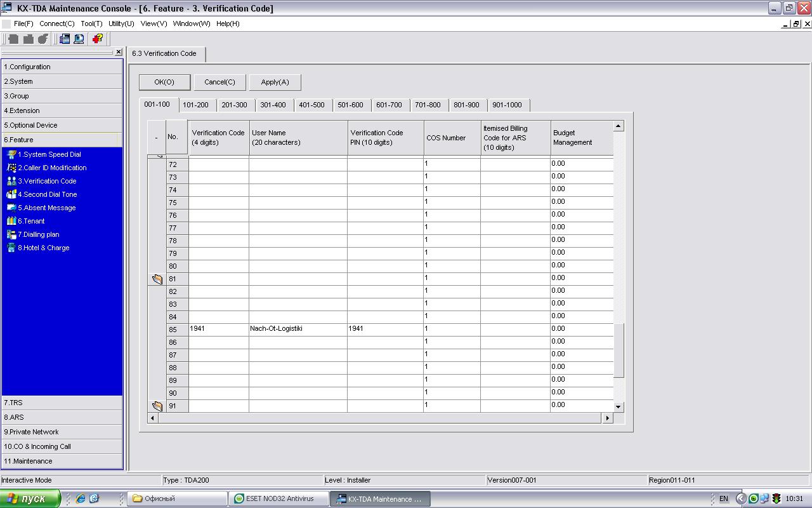Click the blue computer monitor toolbar icon

(x=79, y=39)
